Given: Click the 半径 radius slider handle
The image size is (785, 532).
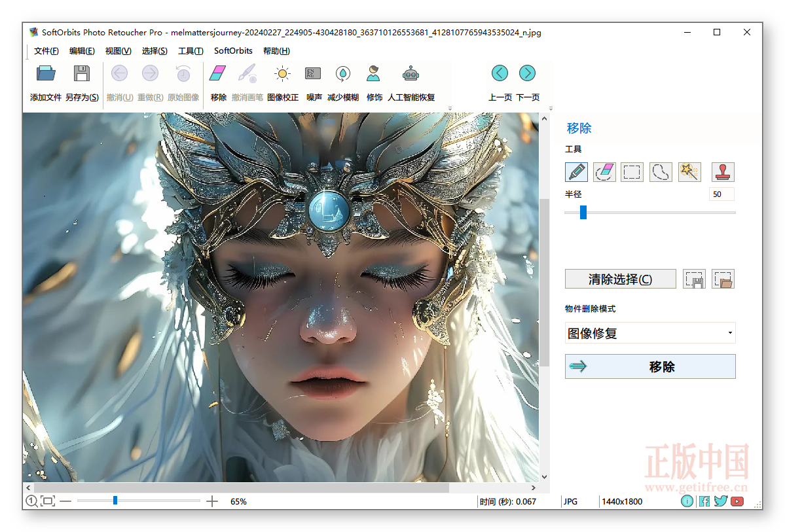Looking at the screenshot, I should (583, 212).
